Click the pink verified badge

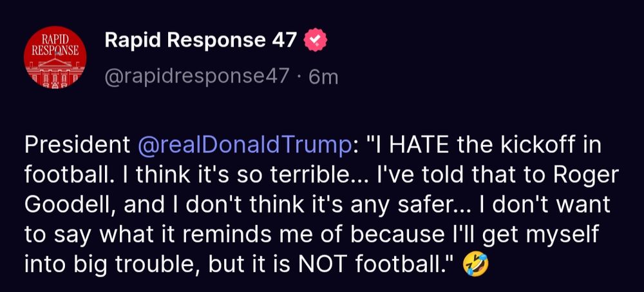tap(316, 41)
